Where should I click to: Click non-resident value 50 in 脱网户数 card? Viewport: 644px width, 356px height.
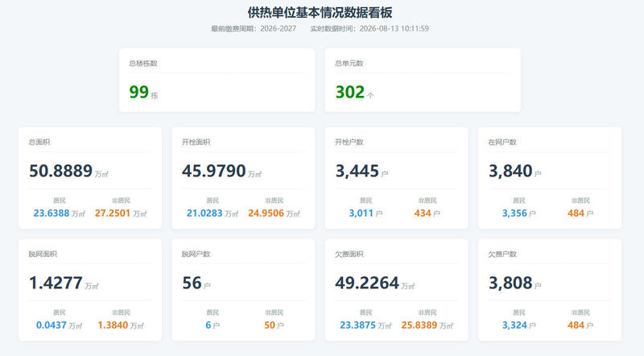270,325
